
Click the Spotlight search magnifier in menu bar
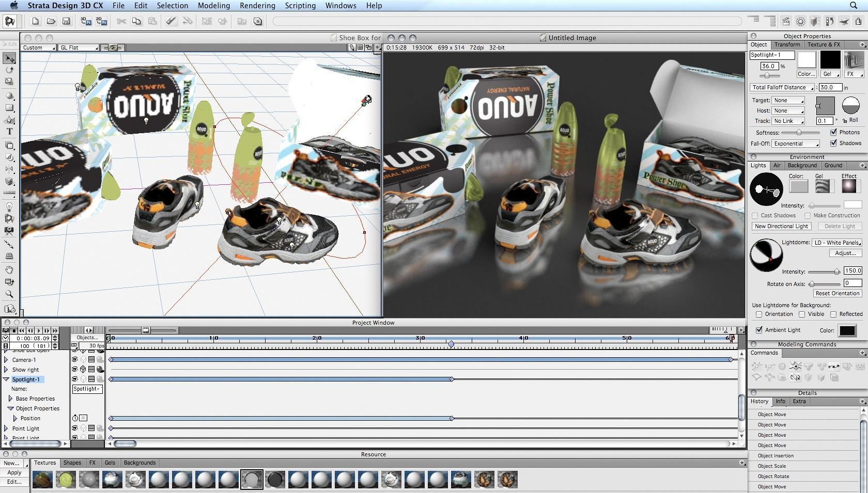point(854,5)
